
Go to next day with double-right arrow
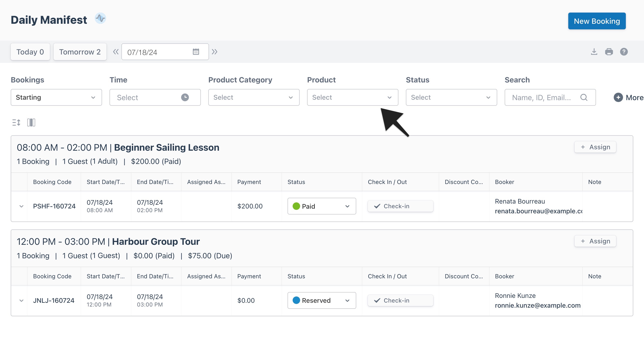coord(215,52)
